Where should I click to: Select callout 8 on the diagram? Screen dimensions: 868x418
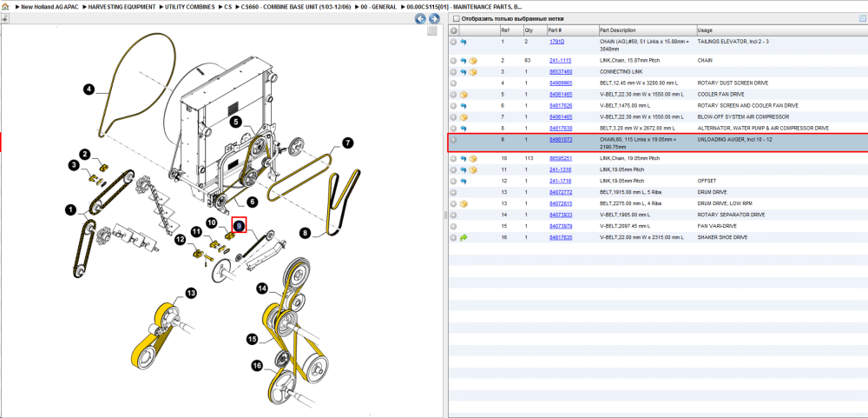pyautogui.click(x=305, y=234)
